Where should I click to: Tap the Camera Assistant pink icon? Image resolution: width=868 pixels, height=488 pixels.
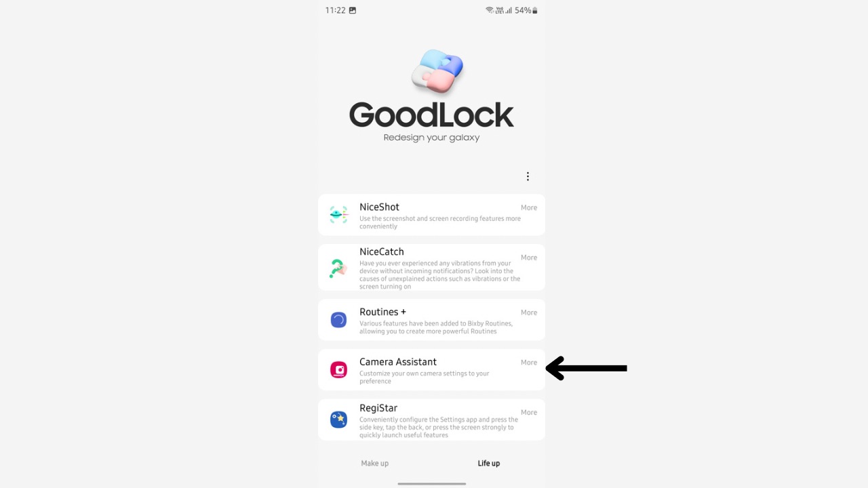click(x=338, y=369)
